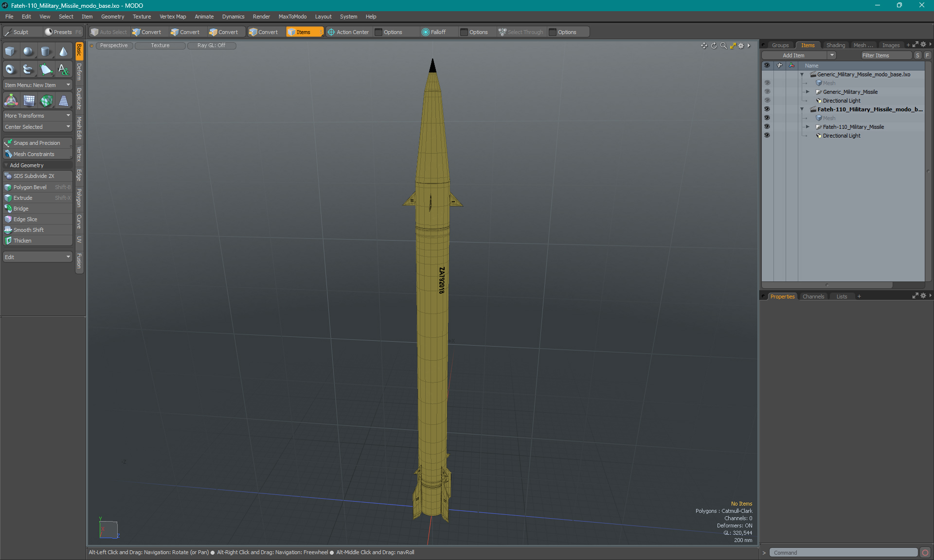Hide the Fateh-110_Military_Missile item

[767, 127]
